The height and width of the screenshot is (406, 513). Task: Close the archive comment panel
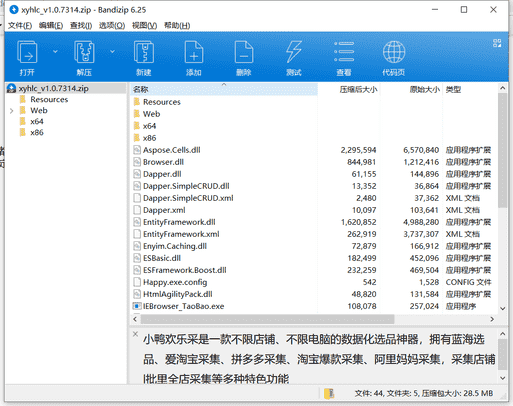tap(135, 334)
